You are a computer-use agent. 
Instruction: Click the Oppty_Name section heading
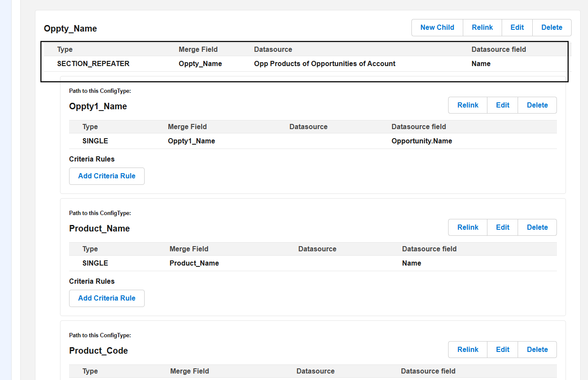click(70, 29)
